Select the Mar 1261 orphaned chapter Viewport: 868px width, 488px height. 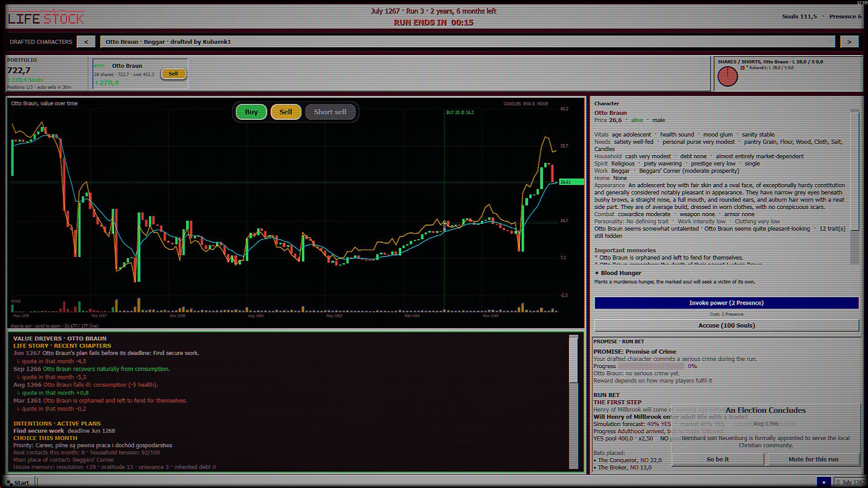coord(100,401)
